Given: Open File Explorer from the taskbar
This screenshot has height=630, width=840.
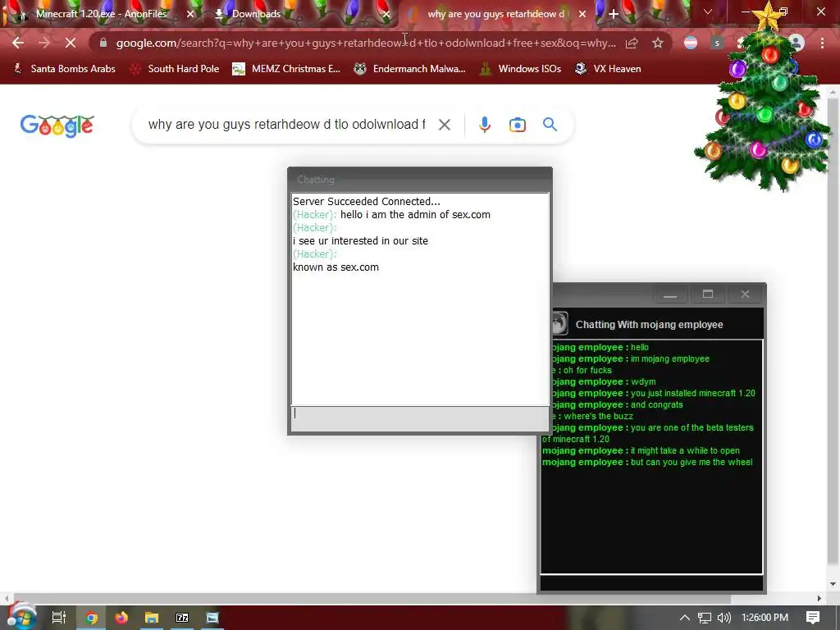Looking at the screenshot, I should coord(152,618).
